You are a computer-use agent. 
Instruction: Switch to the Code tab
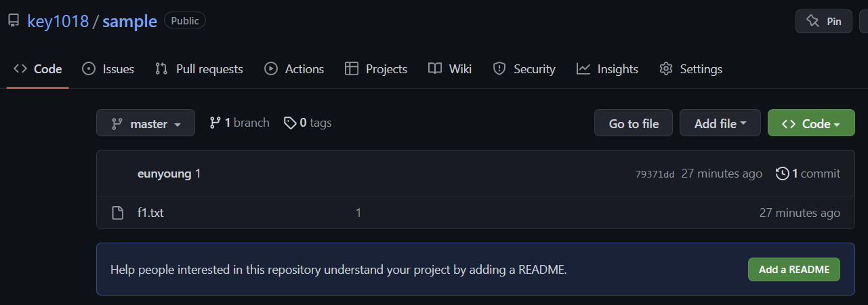point(38,69)
